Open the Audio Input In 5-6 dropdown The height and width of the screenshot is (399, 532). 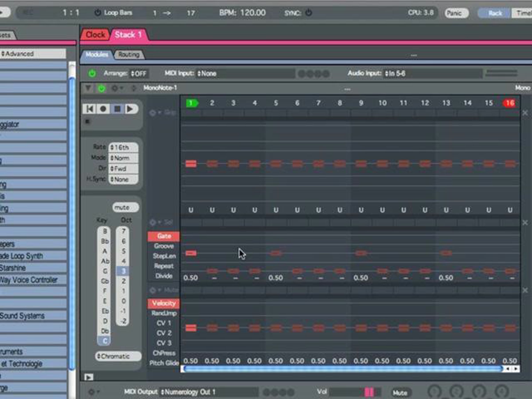click(433, 73)
